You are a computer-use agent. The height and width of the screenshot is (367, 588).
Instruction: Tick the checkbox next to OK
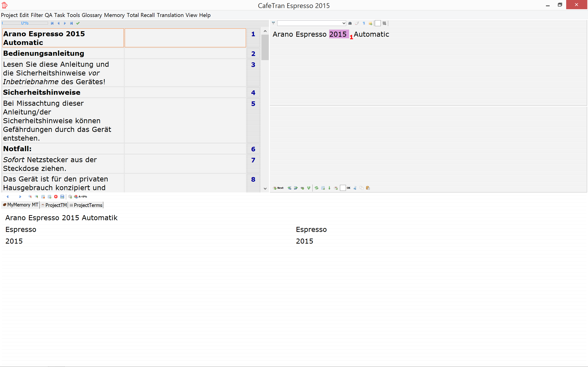click(343, 188)
